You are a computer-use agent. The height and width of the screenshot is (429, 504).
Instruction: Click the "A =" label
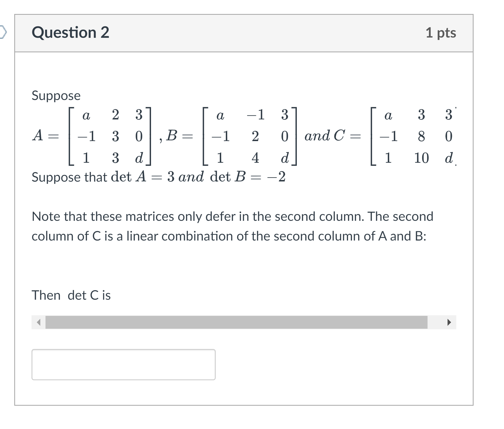click(45, 136)
